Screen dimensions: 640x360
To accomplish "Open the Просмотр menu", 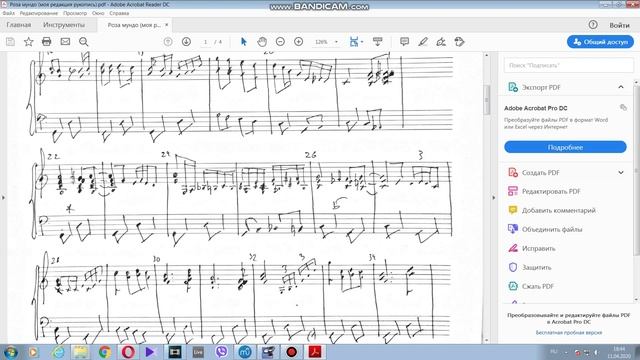I will click(75, 13).
